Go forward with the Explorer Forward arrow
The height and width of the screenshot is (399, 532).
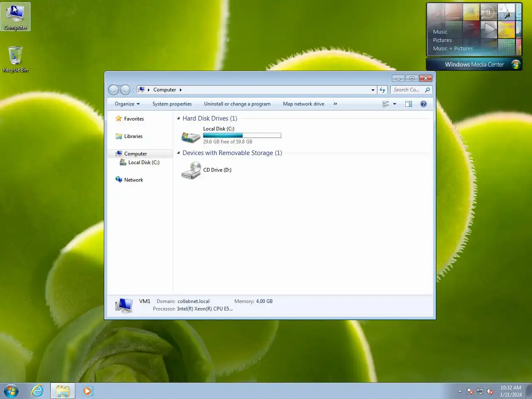pos(125,90)
